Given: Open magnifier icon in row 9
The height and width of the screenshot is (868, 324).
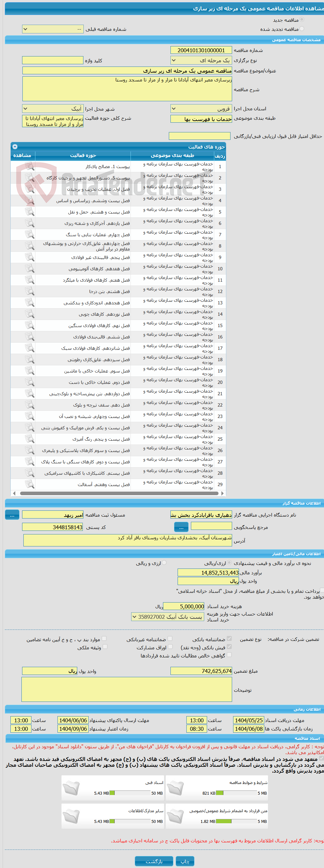Looking at the screenshot, I should pos(30,257).
